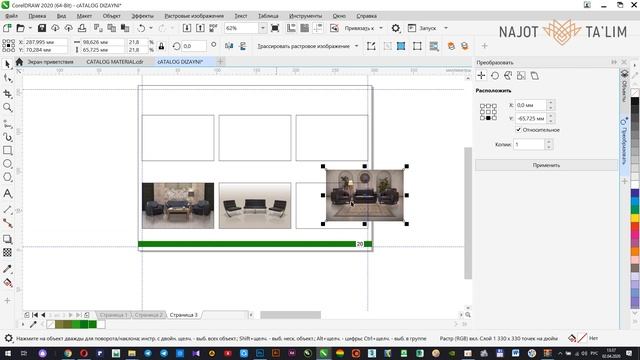This screenshot has width=640, height=360.
Task: Select the Text tool
Action: [7, 193]
